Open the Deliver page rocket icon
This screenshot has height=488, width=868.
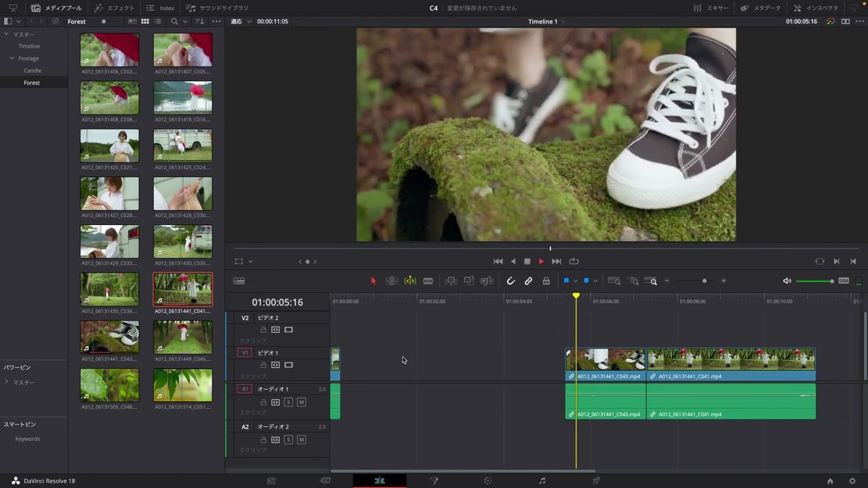coord(596,481)
